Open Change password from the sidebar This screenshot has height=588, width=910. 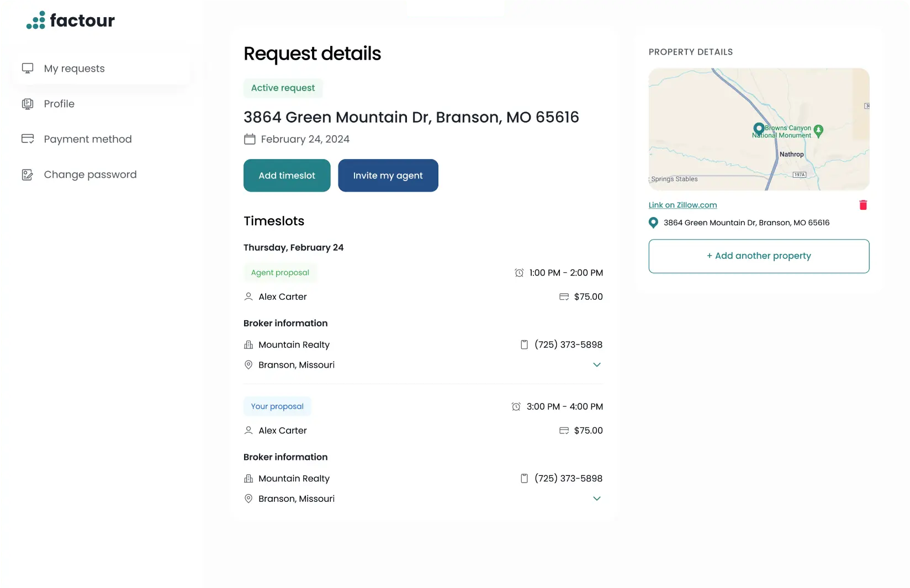click(x=90, y=174)
